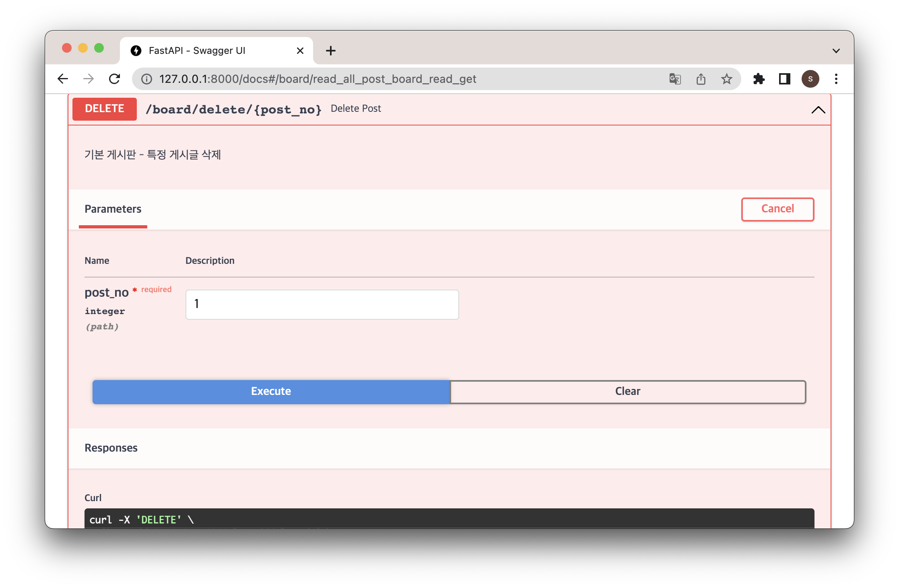Collapse the DELETE endpoint section chevron

[x=818, y=110]
